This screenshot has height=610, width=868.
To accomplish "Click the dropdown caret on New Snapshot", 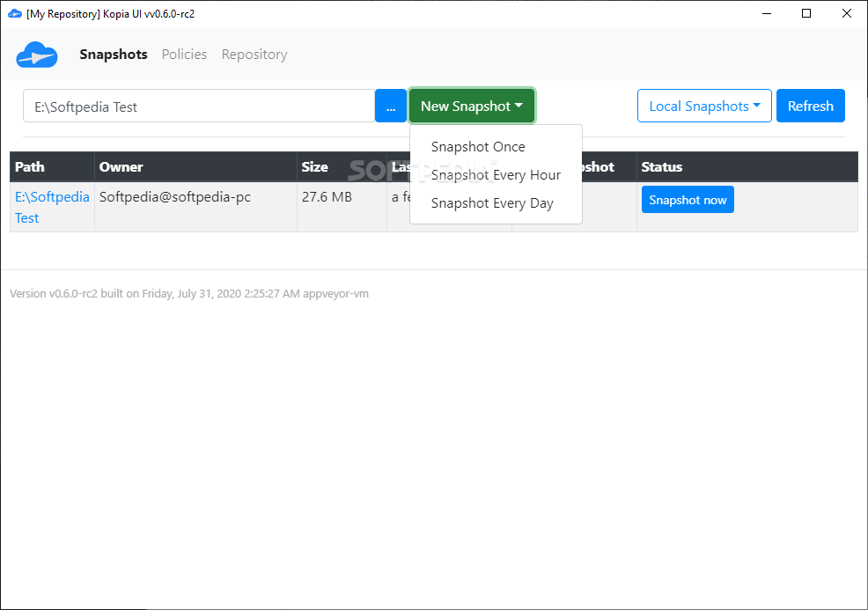I will point(517,106).
